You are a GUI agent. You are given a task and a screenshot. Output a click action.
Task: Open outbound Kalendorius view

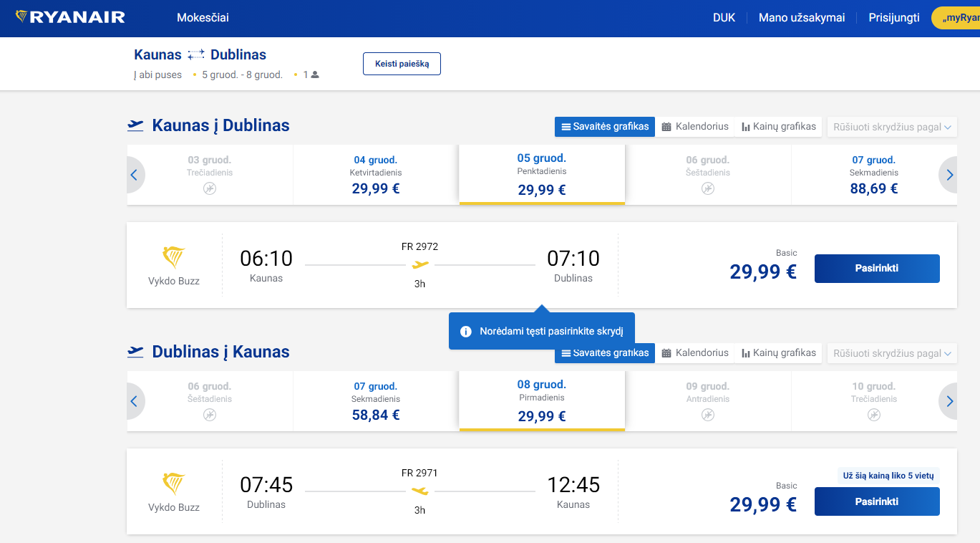pyautogui.click(x=695, y=127)
